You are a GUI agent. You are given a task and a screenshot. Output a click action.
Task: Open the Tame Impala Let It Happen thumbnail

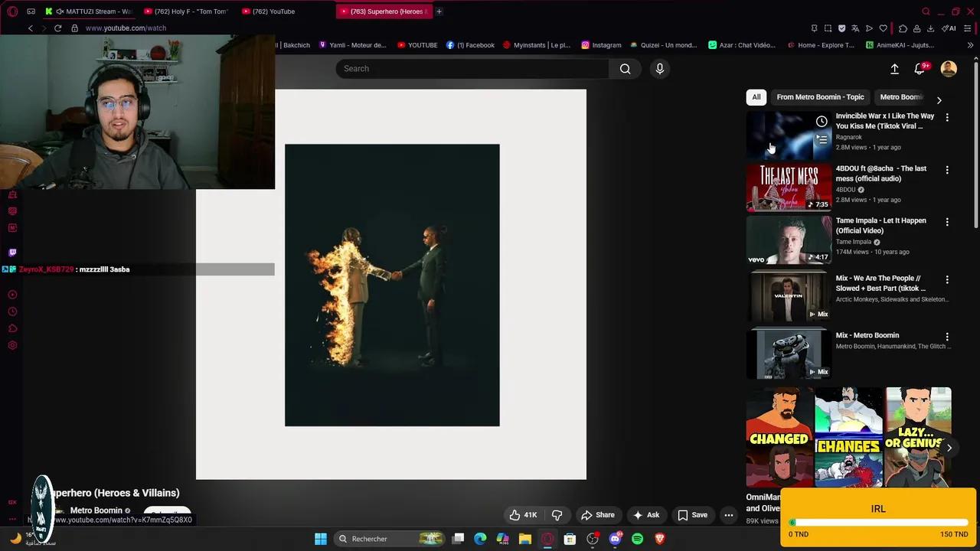click(x=789, y=240)
